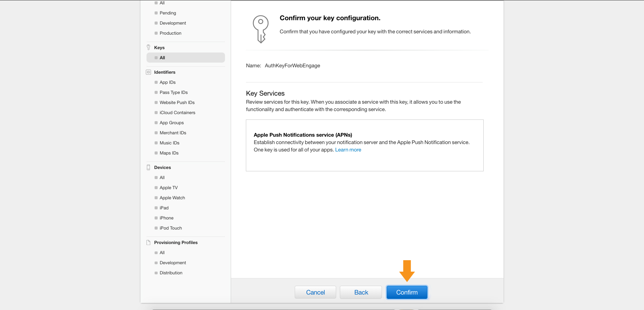Select Merchant IDs in sidebar
Image resolution: width=644 pixels, height=310 pixels.
coord(173,133)
